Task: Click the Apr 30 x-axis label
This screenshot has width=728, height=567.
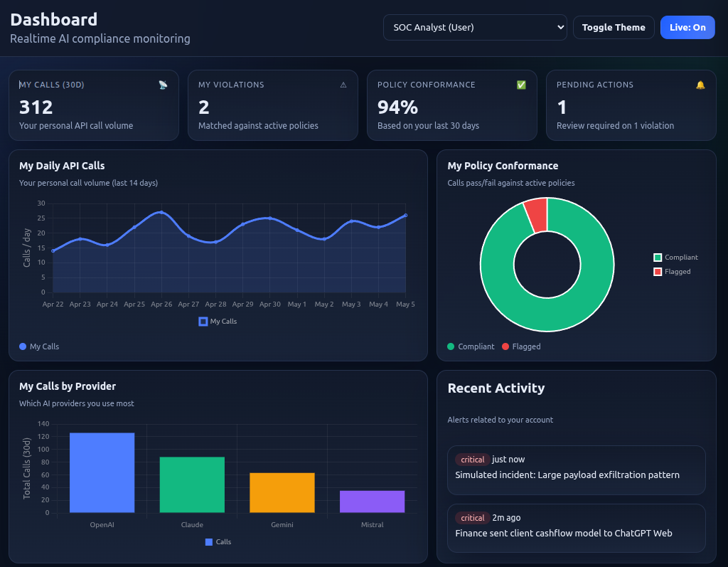Action: (269, 304)
